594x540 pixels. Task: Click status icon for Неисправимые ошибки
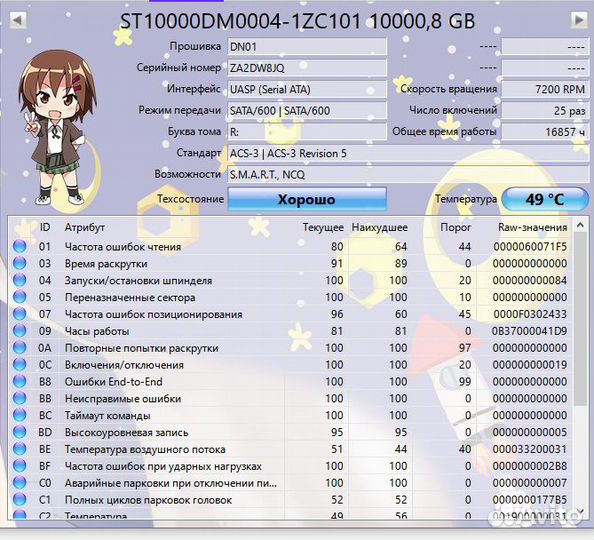pyautogui.click(x=20, y=398)
